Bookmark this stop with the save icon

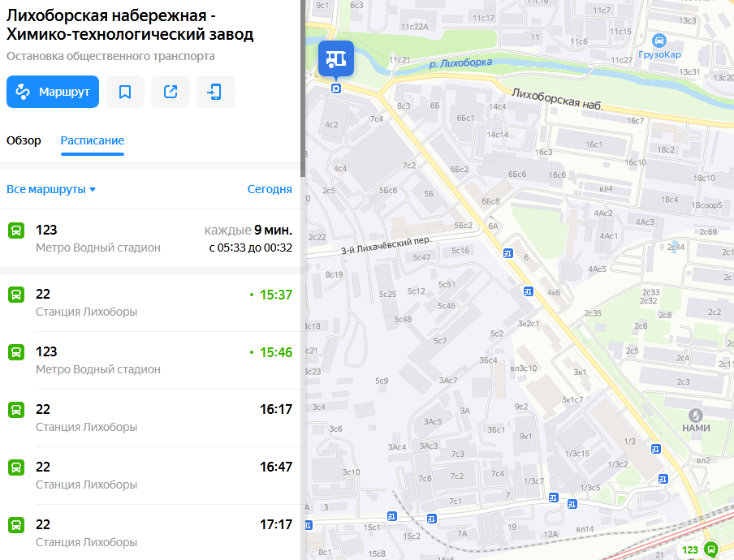click(125, 92)
